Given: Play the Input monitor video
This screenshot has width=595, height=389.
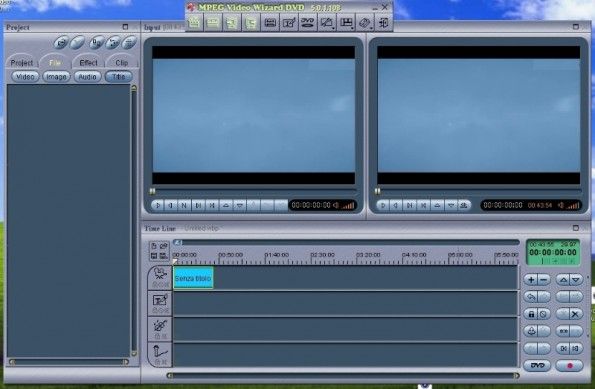Looking at the screenshot, I should pyautogui.click(x=157, y=205).
